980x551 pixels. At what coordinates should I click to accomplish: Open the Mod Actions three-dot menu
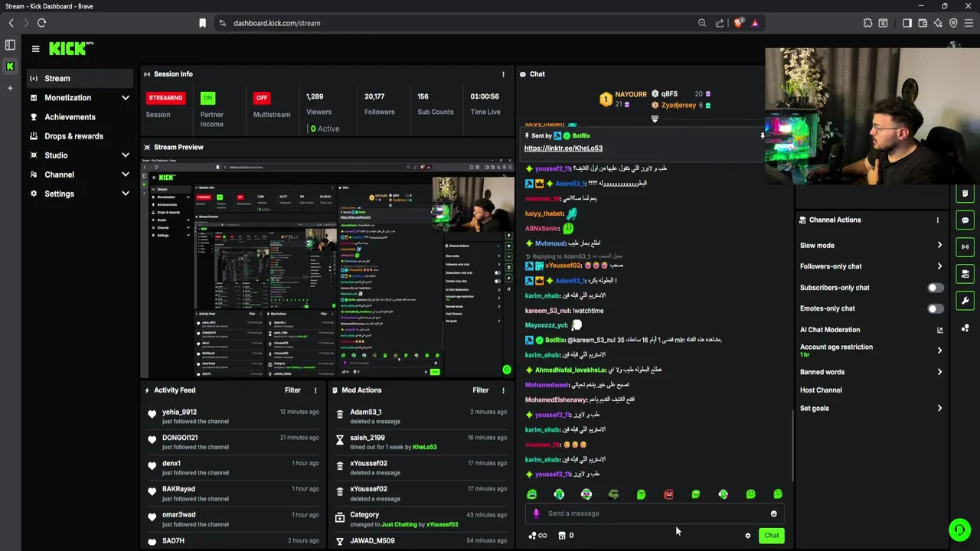tap(503, 390)
